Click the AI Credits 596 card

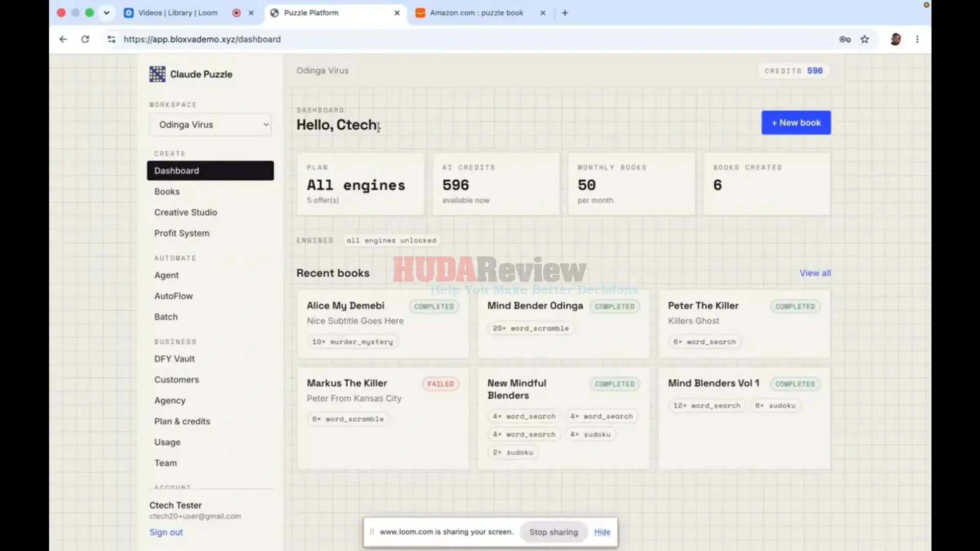point(496,184)
